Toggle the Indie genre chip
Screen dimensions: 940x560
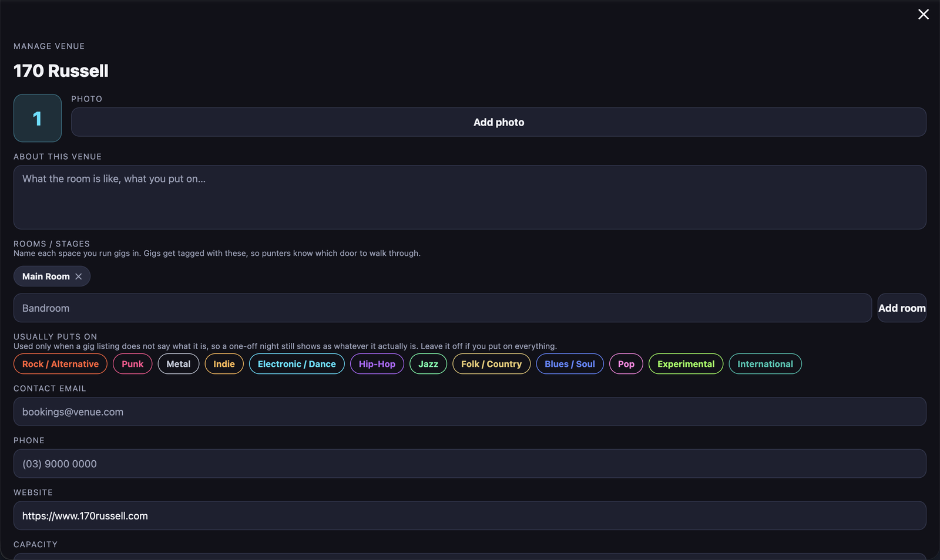[x=224, y=364]
